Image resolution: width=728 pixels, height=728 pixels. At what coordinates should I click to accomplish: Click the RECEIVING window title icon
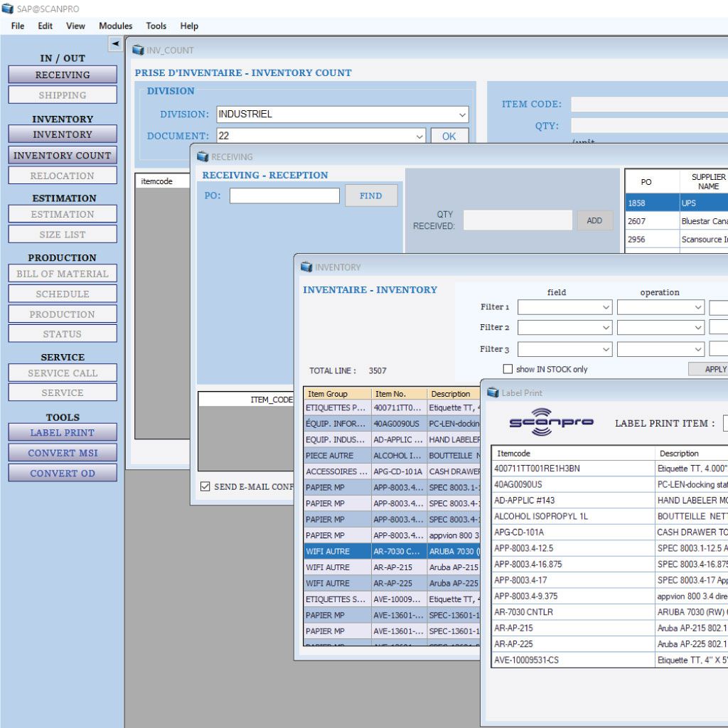[203, 156]
